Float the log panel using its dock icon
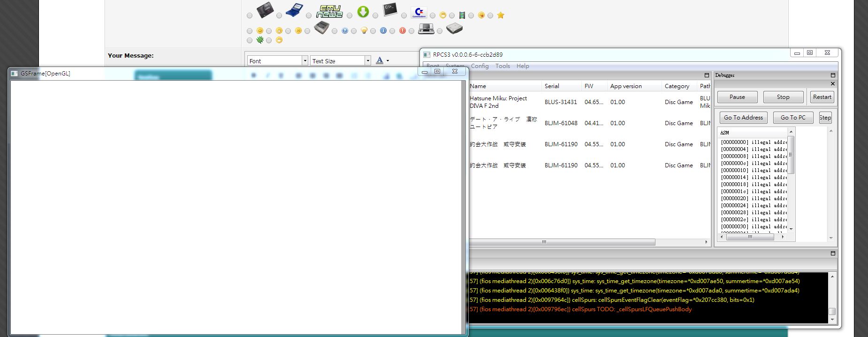The width and height of the screenshot is (868, 337). (x=833, y=254)
